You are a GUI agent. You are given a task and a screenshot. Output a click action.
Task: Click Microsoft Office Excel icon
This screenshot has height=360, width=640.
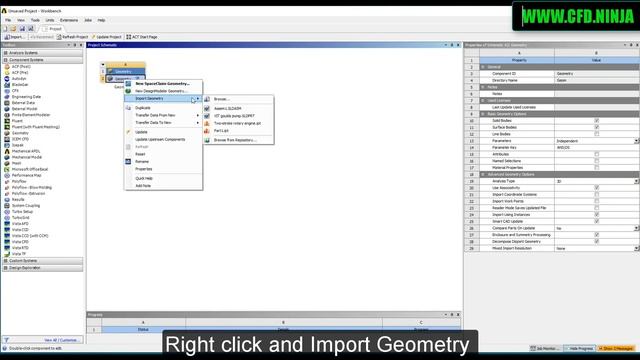coord(7,169)
